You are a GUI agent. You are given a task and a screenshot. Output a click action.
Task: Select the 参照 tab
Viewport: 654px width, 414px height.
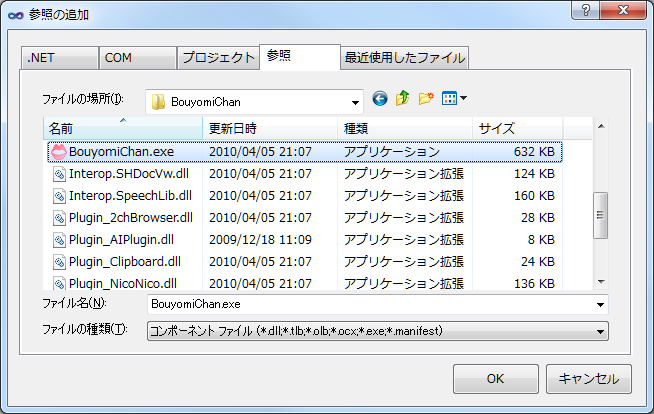pos(300,56)
